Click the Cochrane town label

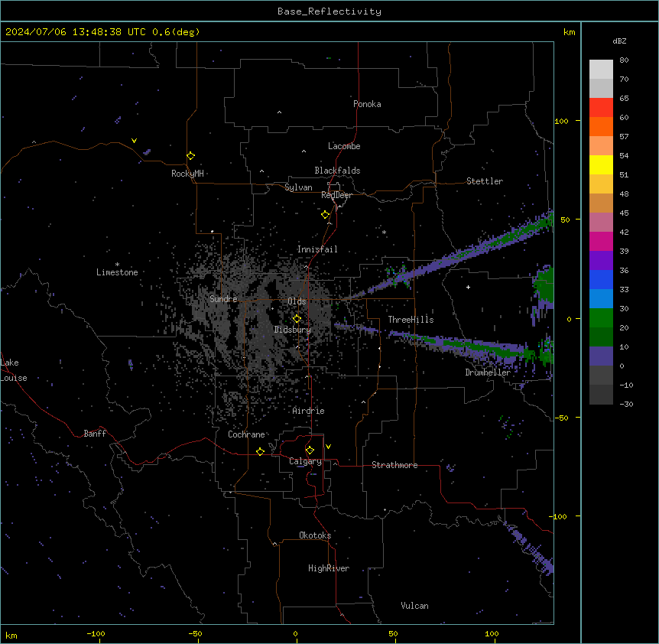point(247,434)
